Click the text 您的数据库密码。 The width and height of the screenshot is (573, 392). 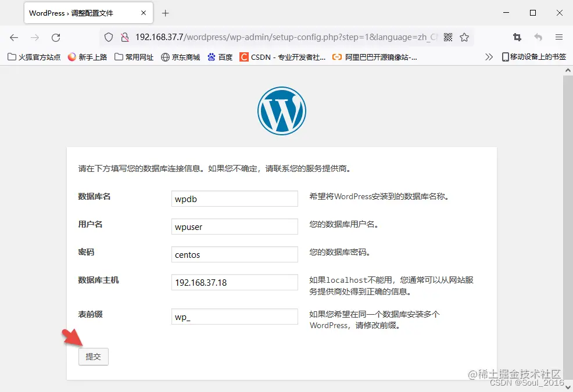340,252
